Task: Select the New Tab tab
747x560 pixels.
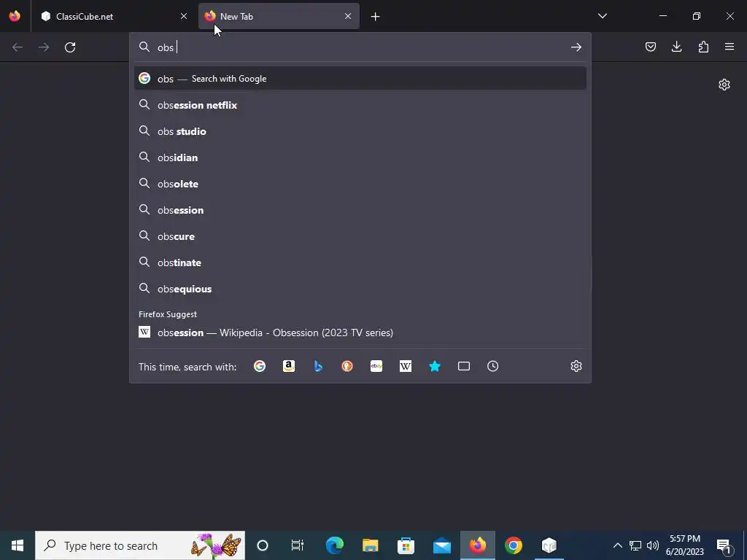Action: click(x=279, y=16)
